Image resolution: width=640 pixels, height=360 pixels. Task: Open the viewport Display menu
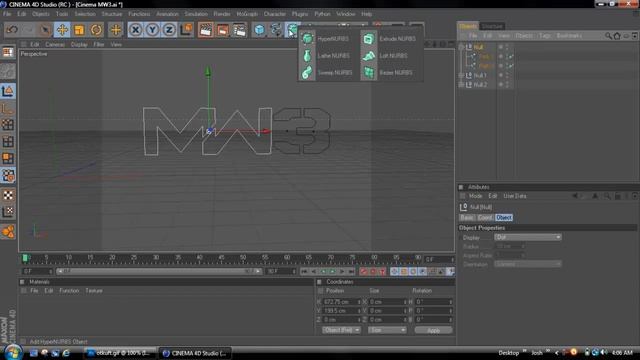pos(79,44)
